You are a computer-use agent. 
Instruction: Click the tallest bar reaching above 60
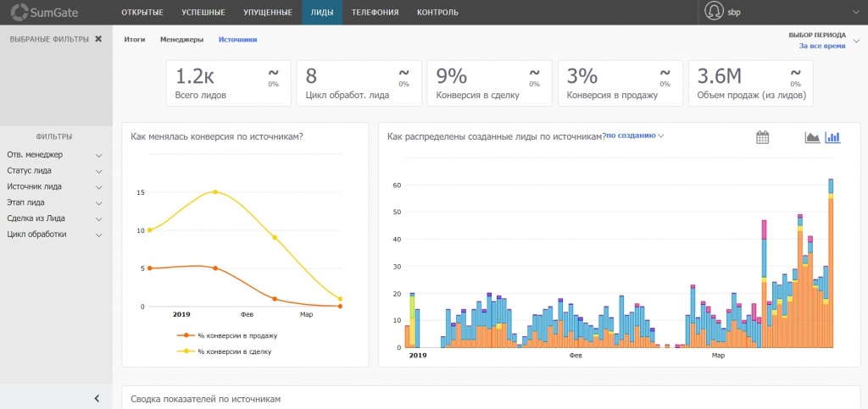pos(831,263)
